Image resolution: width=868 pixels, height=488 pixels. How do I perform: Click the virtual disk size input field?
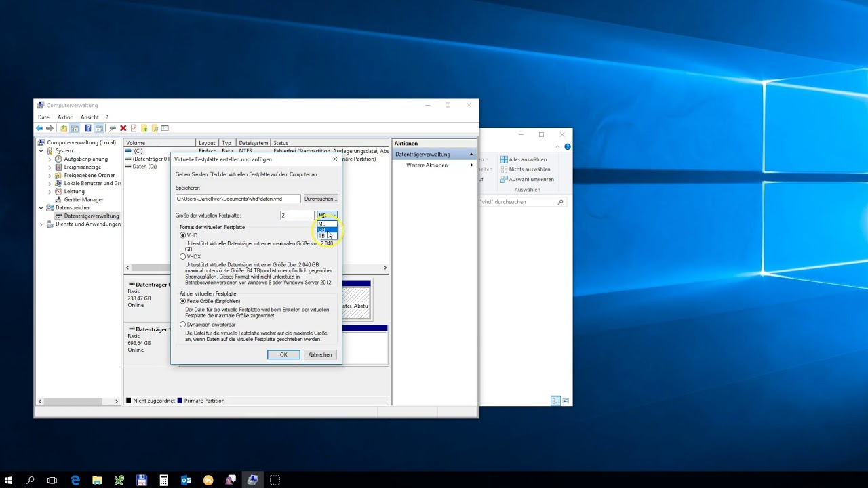pos(297,216)
